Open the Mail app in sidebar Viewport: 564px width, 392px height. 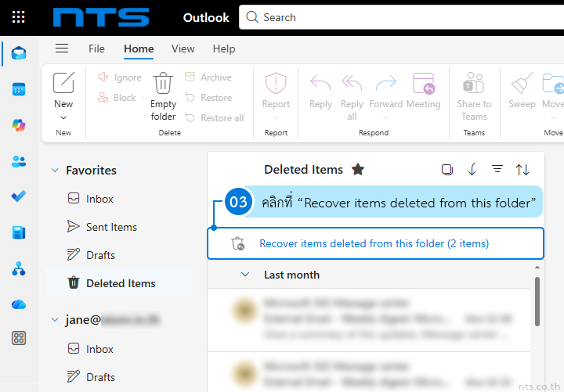click(19, 53)
